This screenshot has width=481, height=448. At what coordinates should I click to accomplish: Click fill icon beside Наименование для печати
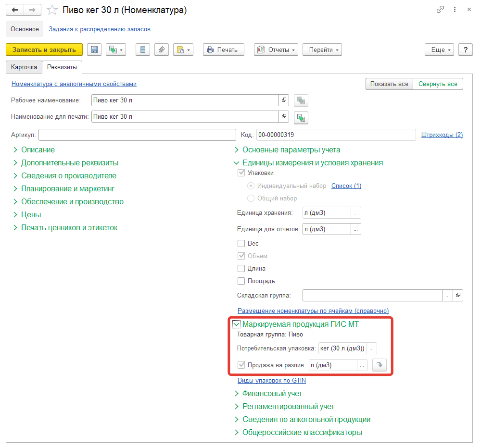point(301,117)
